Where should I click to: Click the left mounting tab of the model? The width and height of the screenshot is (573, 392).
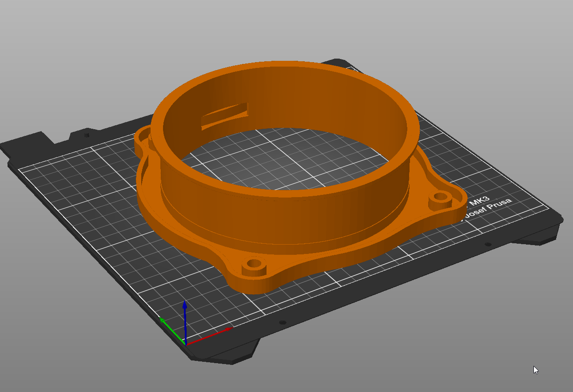[141, 139]
